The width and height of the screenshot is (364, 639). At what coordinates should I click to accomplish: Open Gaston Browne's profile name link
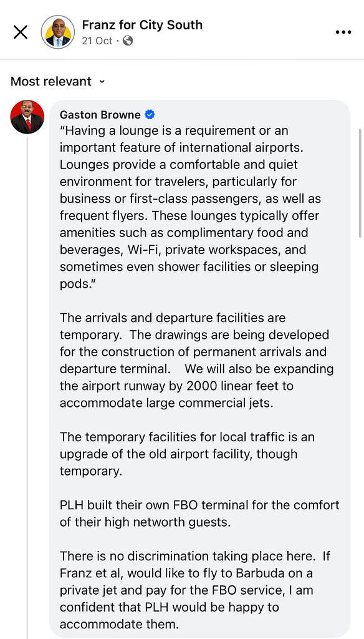(100, 115)
